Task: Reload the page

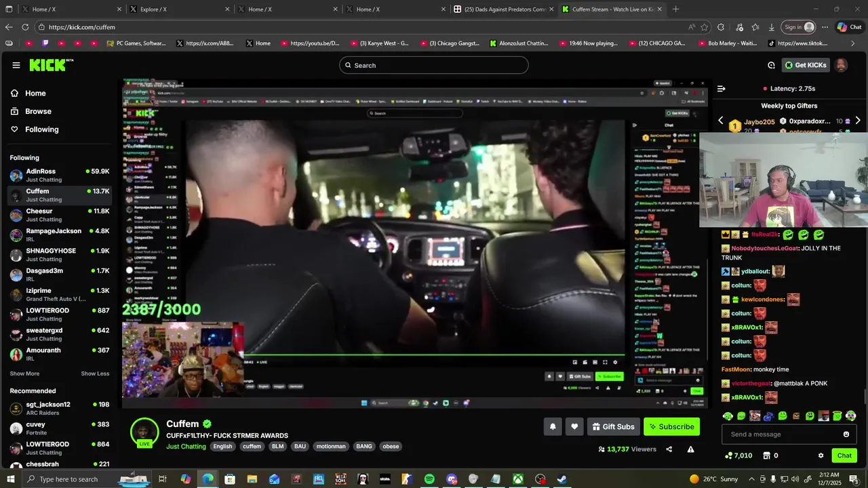Action: (25, 27)
